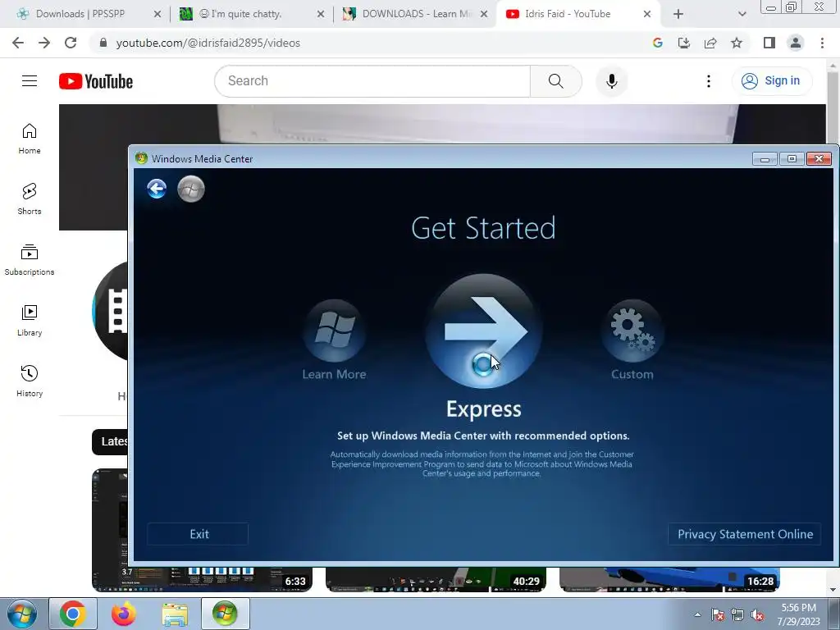Click Google icon in address bar

(658, 43)
